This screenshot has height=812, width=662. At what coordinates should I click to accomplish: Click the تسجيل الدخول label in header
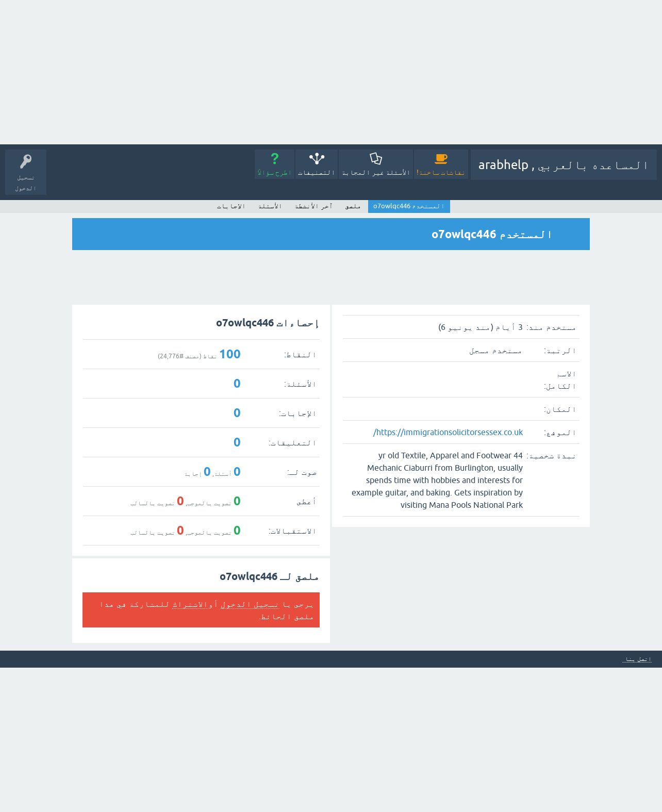tap(25, 183)
